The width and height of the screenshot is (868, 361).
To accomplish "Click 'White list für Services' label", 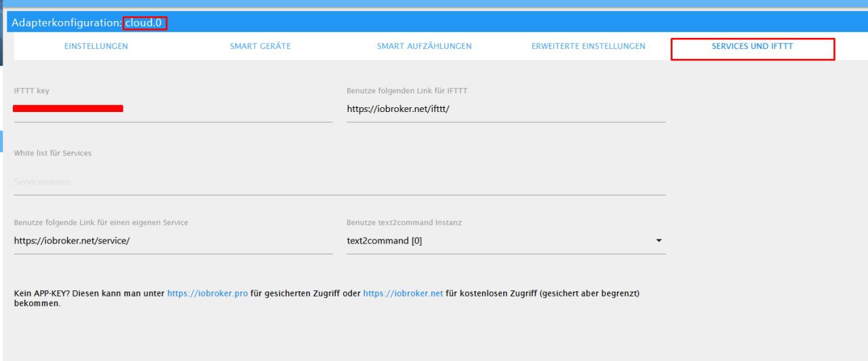I will [53, 153].
